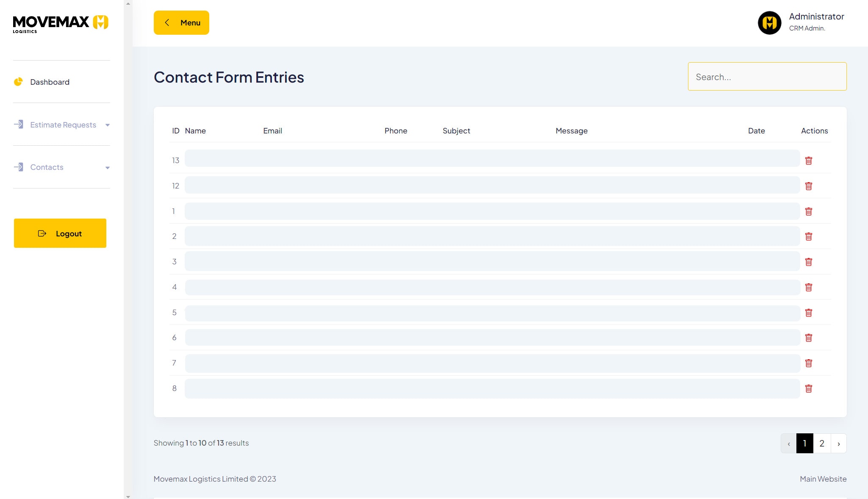Open the Main Website link

(823, 479)
